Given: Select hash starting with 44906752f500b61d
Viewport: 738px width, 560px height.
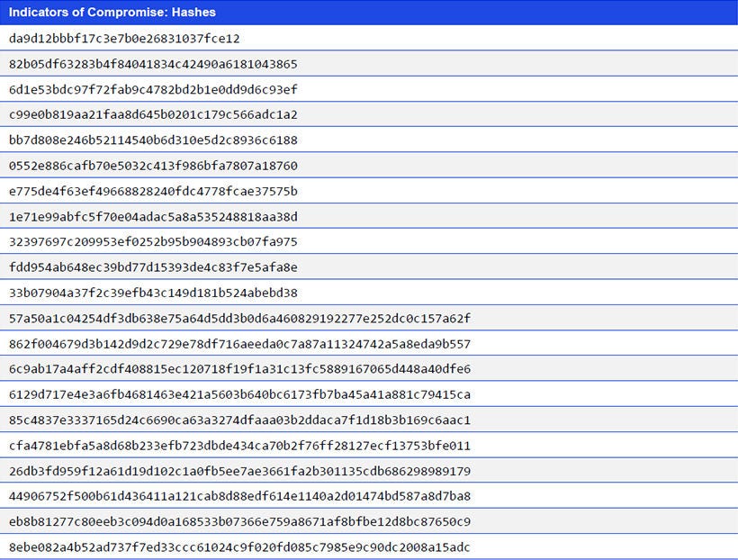Looking at the screenshot, I should click(239, 496).
